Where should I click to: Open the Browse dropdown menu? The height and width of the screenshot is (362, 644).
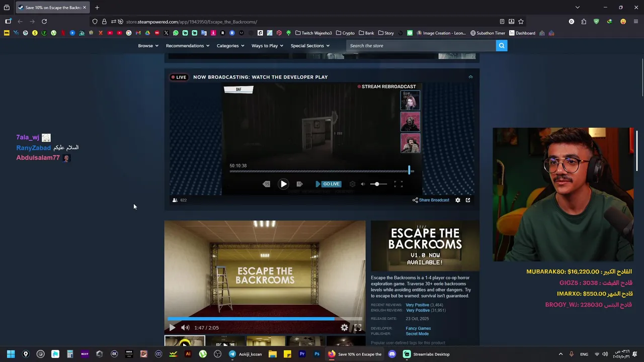pos(148,46)
